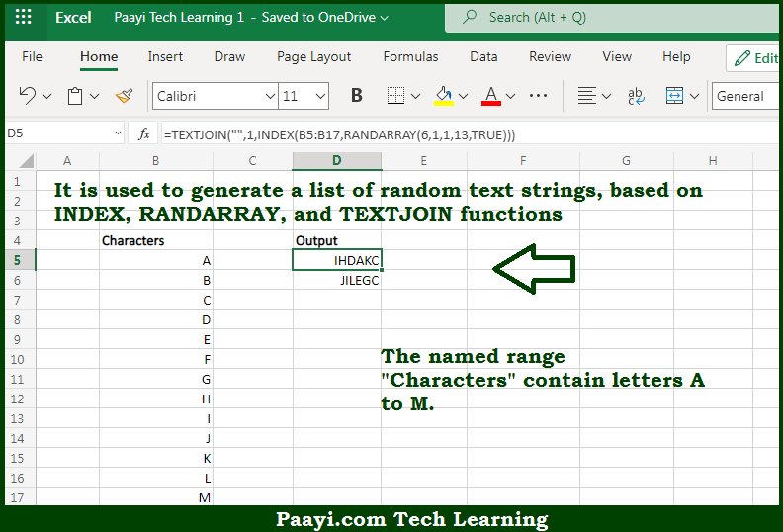Open the View tab

617,57
